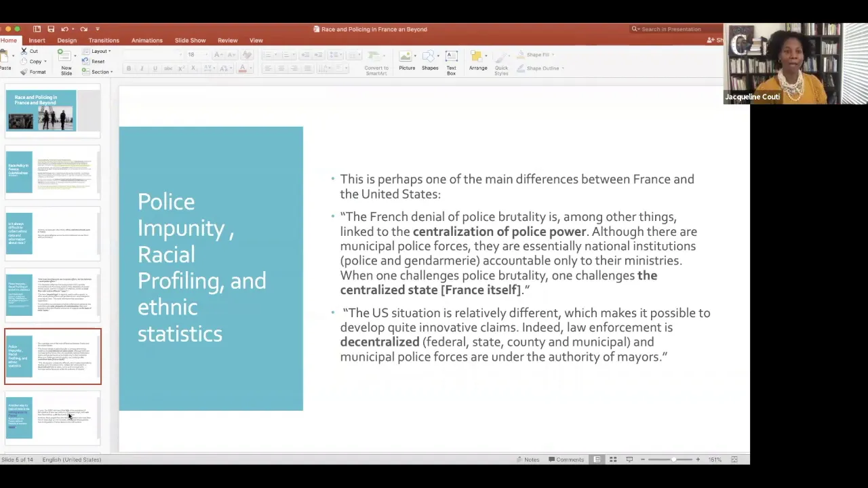Open the Copy options arrow
This screenshot has width=868, height=488.
tap(45, 61)
